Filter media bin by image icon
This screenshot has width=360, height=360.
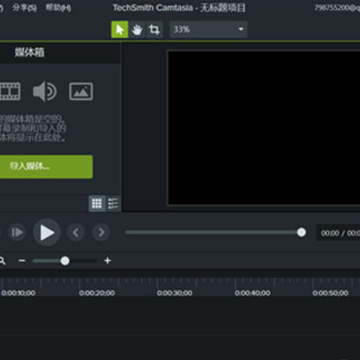[81, 92]
